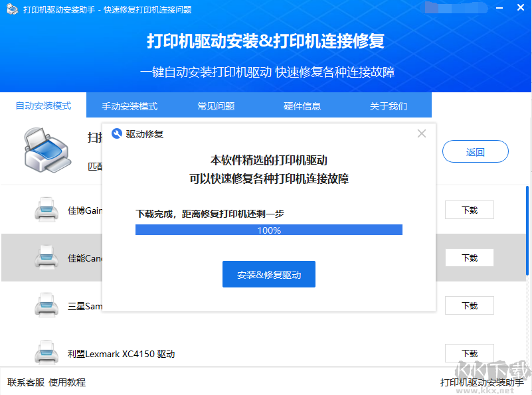Click the 返回 back button
Screen dimensions: 532x395
click(x=475, y=151)
